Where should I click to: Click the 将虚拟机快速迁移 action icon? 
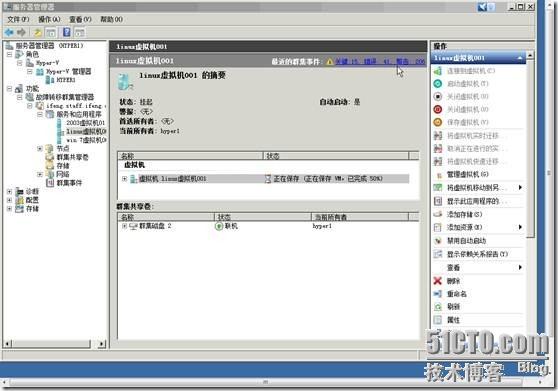[x=438, y=161]
